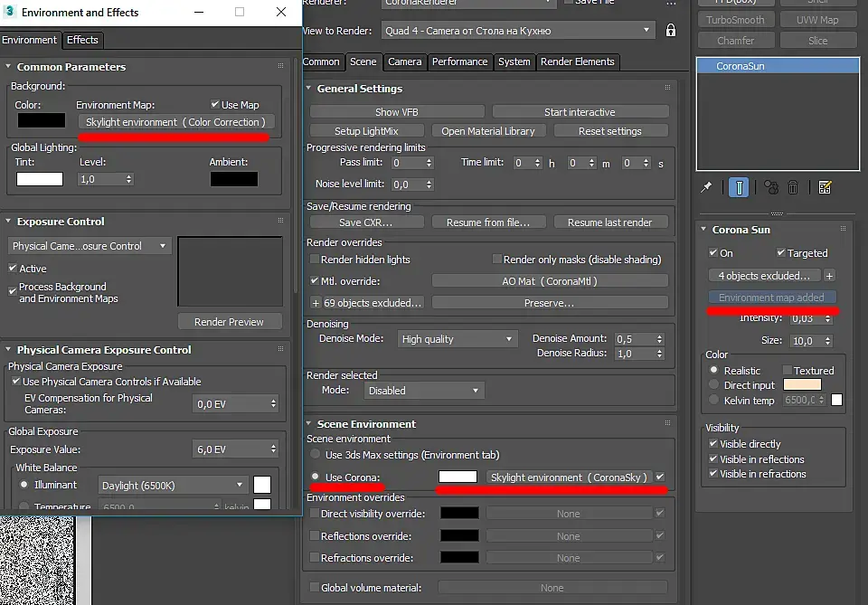Open Illuminant Daylight dropdown

click(x=172, y=485)
